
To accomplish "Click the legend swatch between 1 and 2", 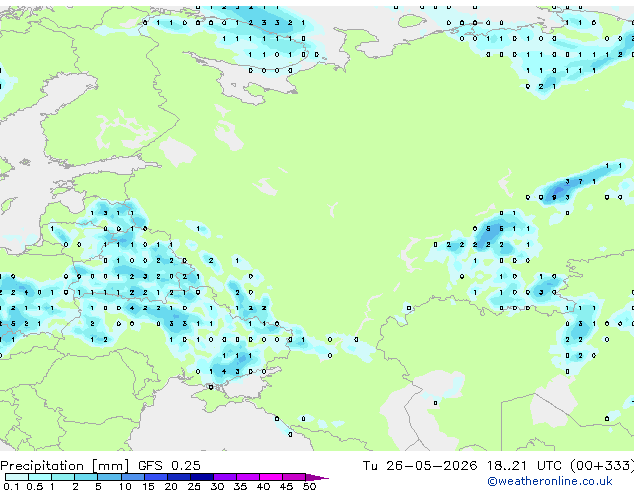I will click(63, 477).
